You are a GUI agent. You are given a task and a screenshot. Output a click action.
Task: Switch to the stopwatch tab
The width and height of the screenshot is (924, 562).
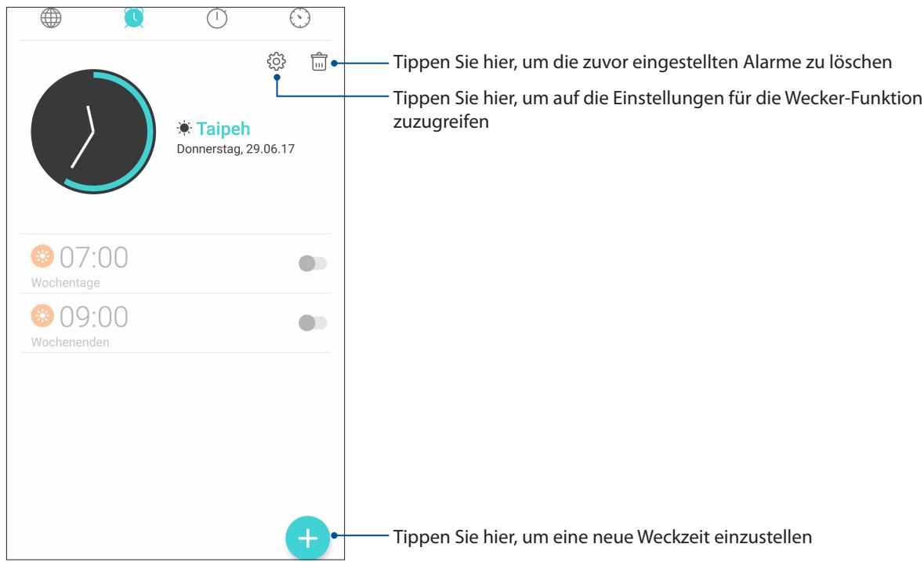click(x=217, y=16)
